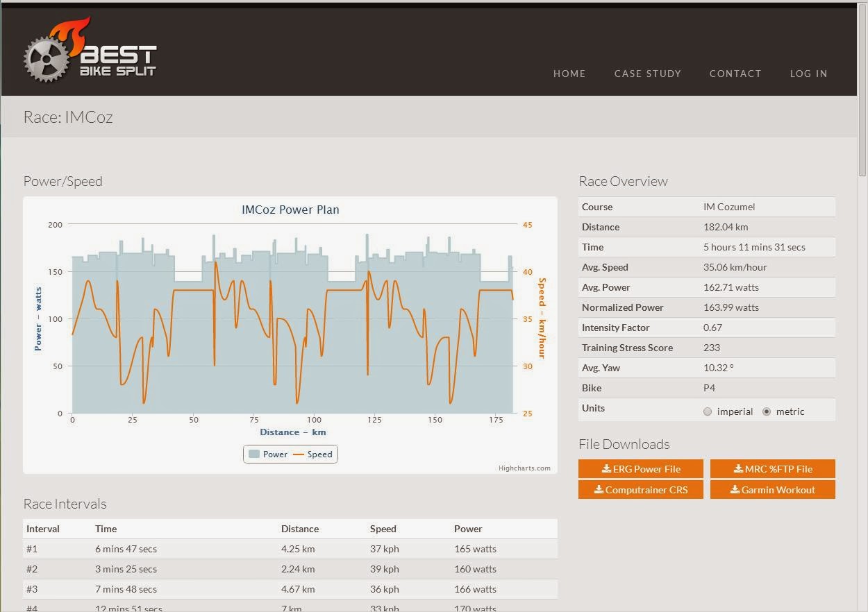Click the '163.99 watts' normalized power value
This screenshot has height=612, width=868.
pyautogui.click(x=731, y=307)
